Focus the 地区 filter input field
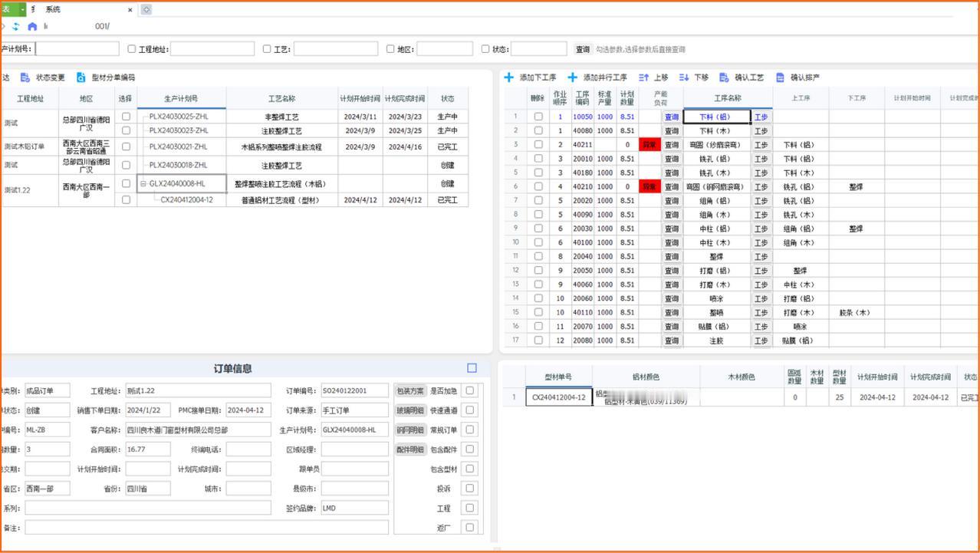 (x=445, y=49)
